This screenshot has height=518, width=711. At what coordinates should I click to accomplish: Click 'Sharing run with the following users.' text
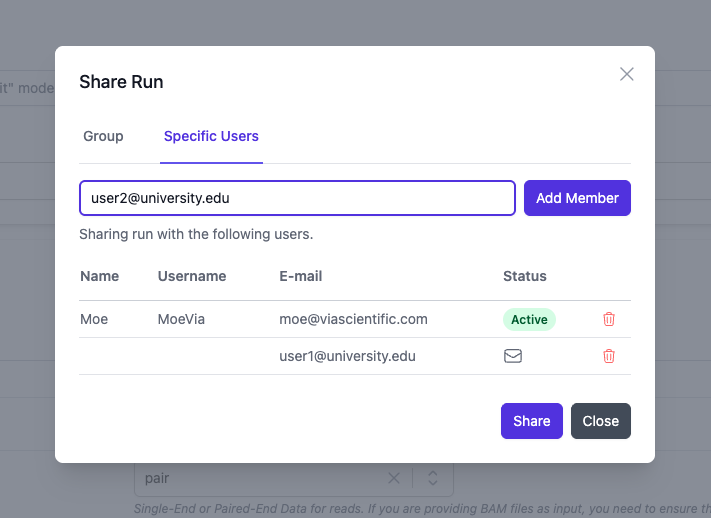coord(196,234)
